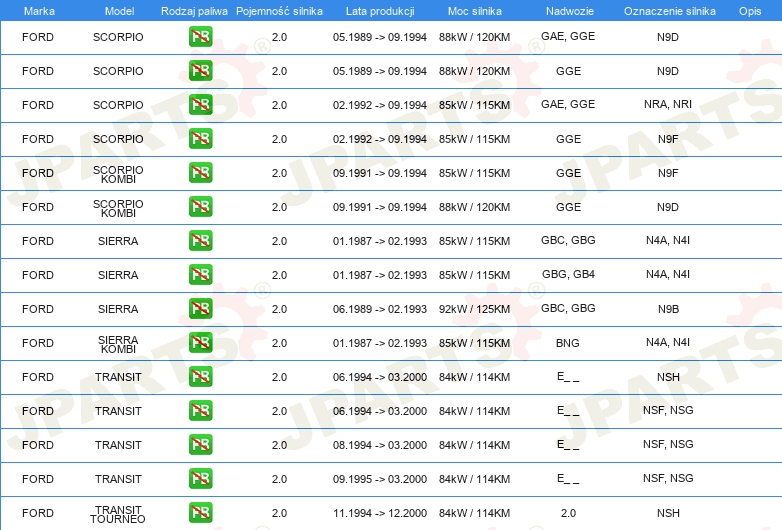The width and height of the screenshot is (782, 530).
Task: Click fuel icon in Scorpio Kombi N9F row
Action: 200,173
